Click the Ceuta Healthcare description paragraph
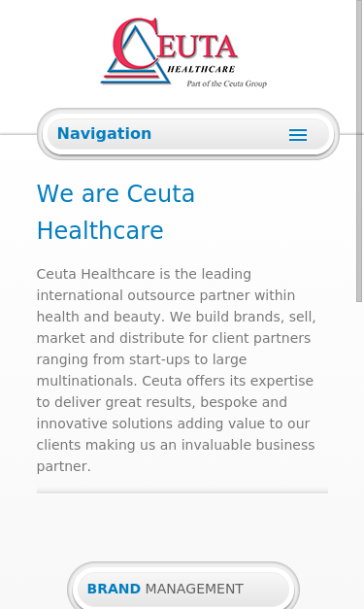364x609 pixels. 177,370
